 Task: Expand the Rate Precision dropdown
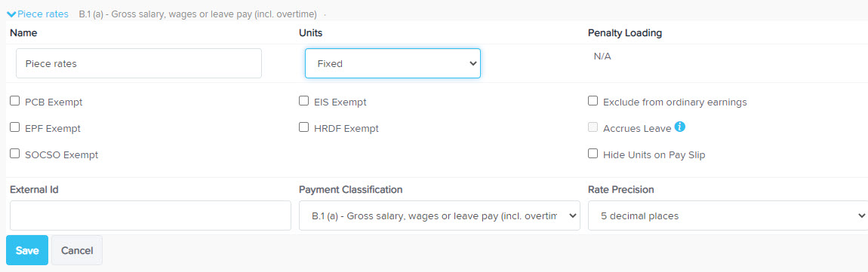tap(728, 215)
